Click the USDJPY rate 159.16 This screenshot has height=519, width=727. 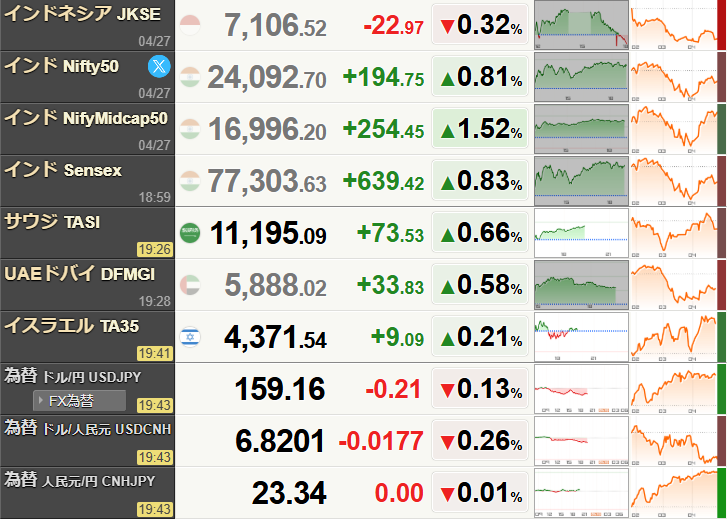tap(280, 389)
